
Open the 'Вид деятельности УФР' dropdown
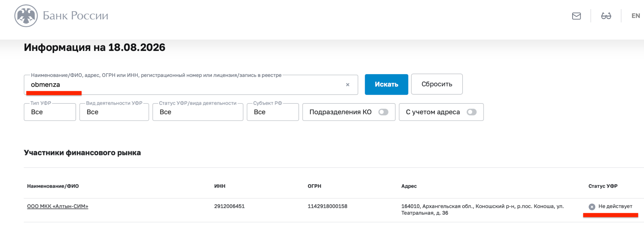point(114,112)
